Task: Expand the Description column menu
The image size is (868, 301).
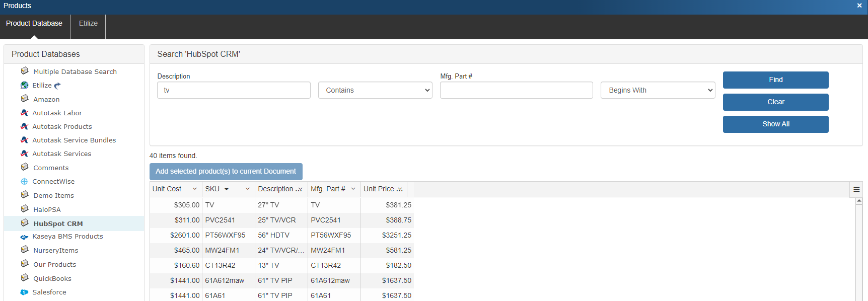Action: [x=300, y=189]
